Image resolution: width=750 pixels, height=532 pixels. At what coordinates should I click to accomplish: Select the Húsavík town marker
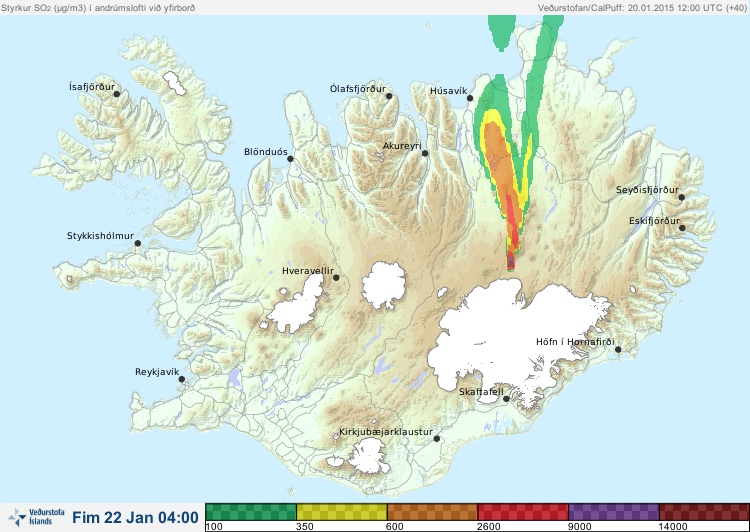click(x=470, y=98)
